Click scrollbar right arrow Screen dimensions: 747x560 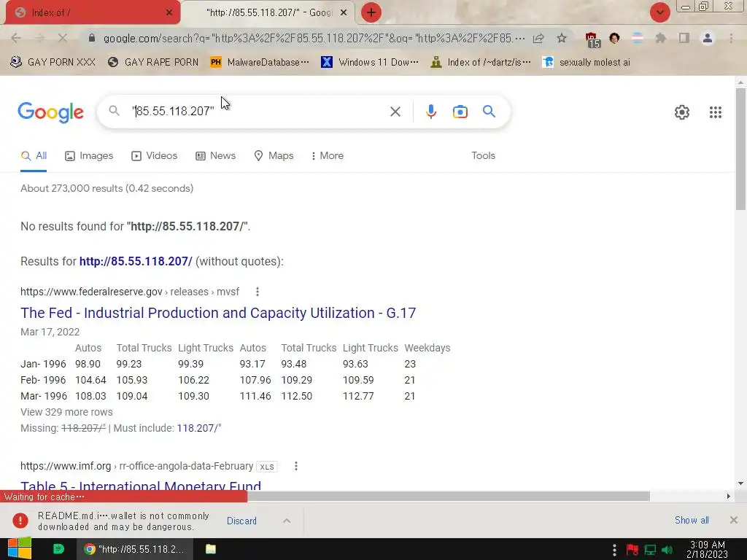(729, 497)
